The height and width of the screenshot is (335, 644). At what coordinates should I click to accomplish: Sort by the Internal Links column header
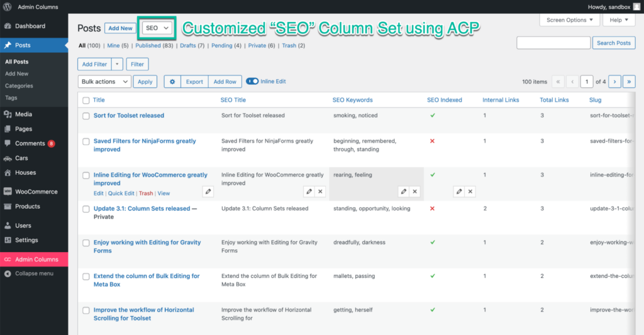(501, 100)
